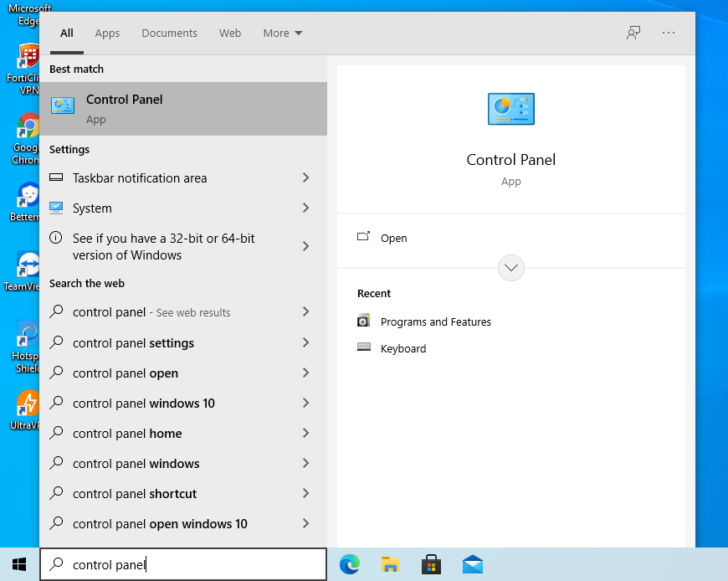Select the Betternet desktop shortcut

(25, 202)
